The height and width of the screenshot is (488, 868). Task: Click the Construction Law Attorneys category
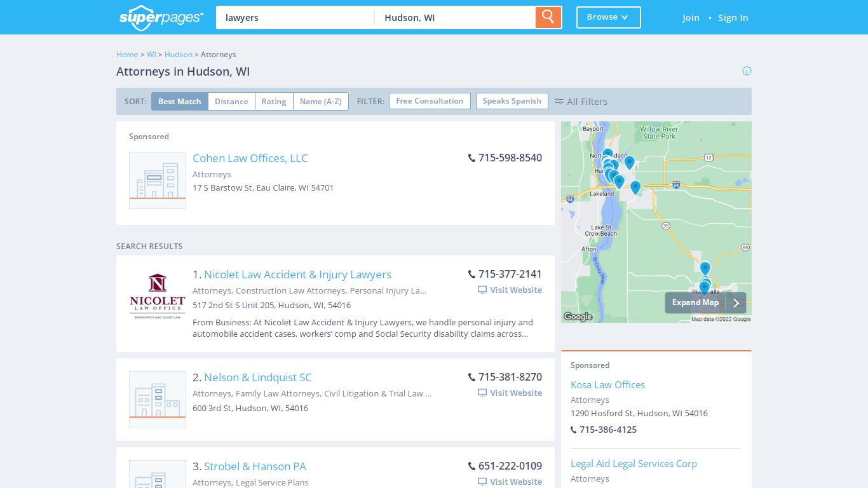pos(290,290)
